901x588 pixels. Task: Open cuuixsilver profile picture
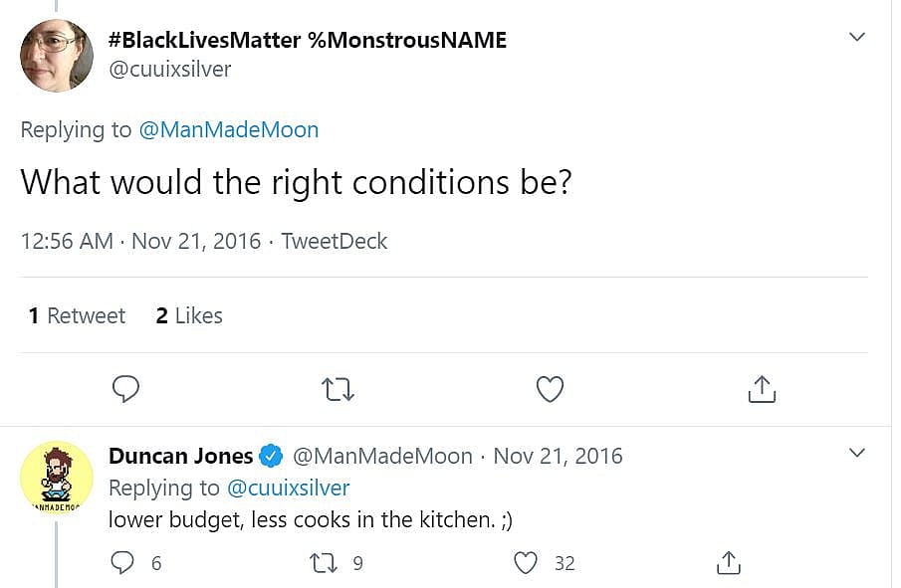coord(57,55)
